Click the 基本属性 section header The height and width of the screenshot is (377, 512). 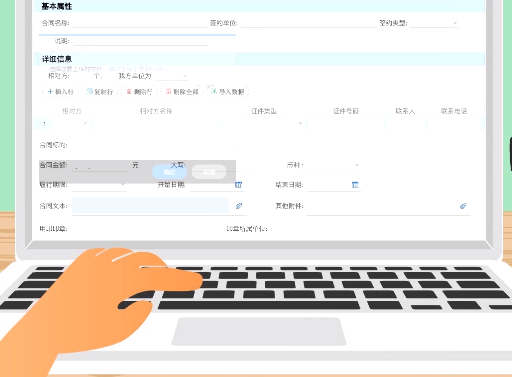[57, 6]
